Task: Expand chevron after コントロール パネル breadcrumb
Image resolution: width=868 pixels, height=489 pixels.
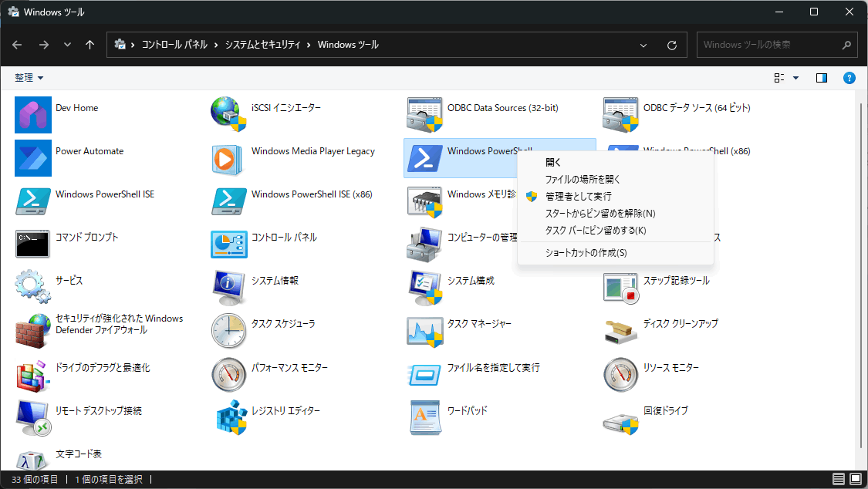Action: click(x=215, y=45)
